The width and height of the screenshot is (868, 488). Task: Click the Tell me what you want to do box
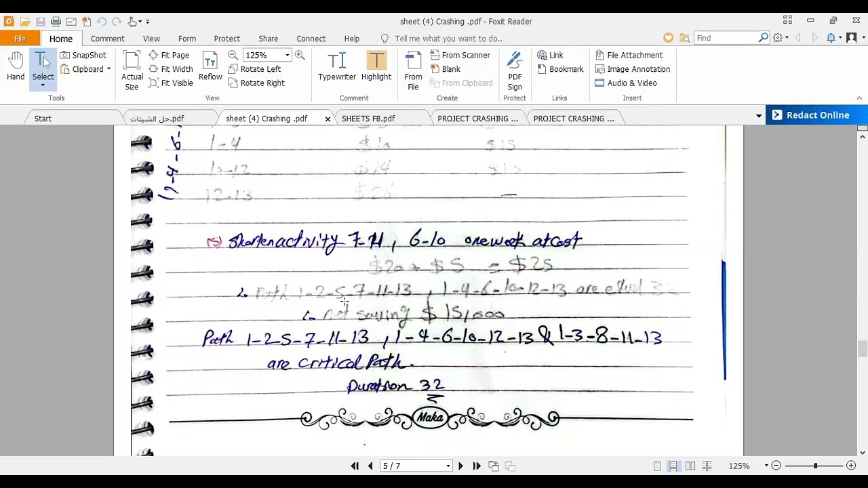point(448,39)
